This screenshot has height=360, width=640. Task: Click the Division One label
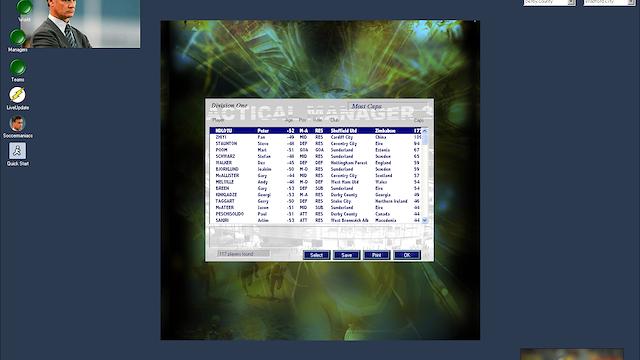(x=229, y=105)
